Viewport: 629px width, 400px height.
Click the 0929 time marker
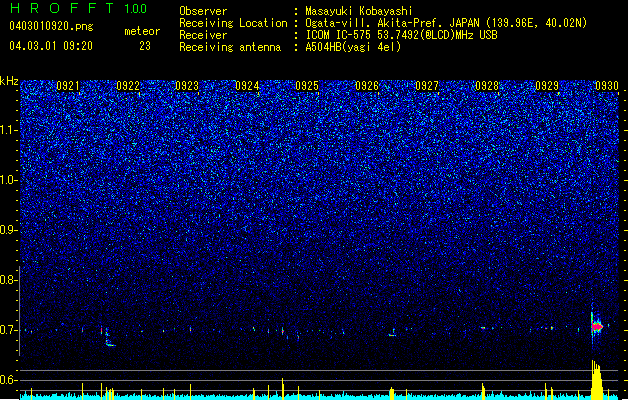[547, 85]
